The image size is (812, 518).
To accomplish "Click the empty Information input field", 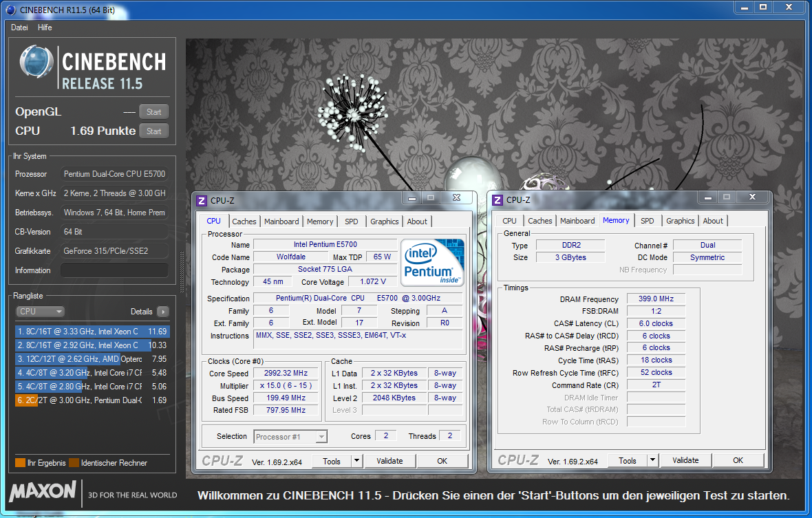I will tap(114, 270).
